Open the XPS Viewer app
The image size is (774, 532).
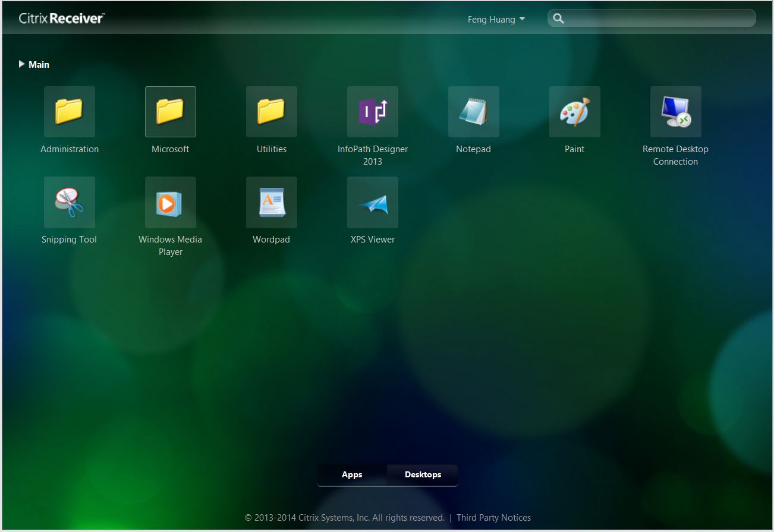373,203
